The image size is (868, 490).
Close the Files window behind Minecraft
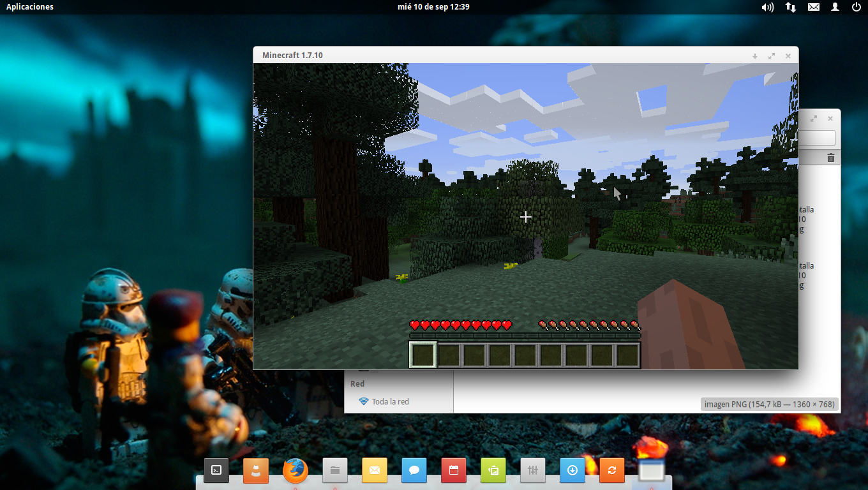(830, 119)
